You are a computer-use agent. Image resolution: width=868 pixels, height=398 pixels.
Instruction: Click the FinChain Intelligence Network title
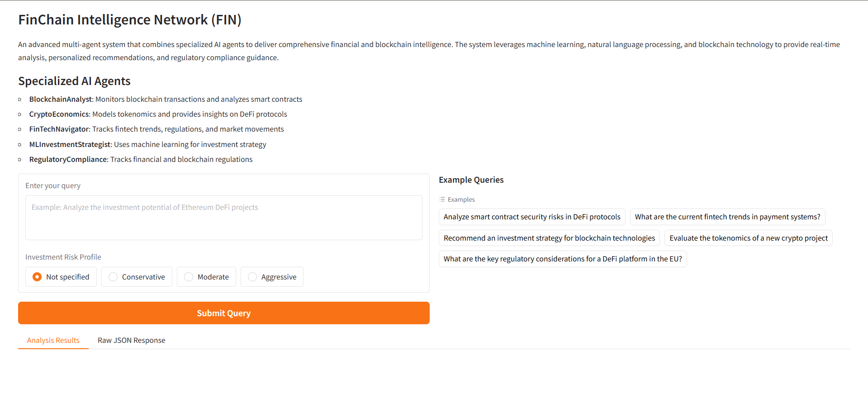(x=129, y=20)
